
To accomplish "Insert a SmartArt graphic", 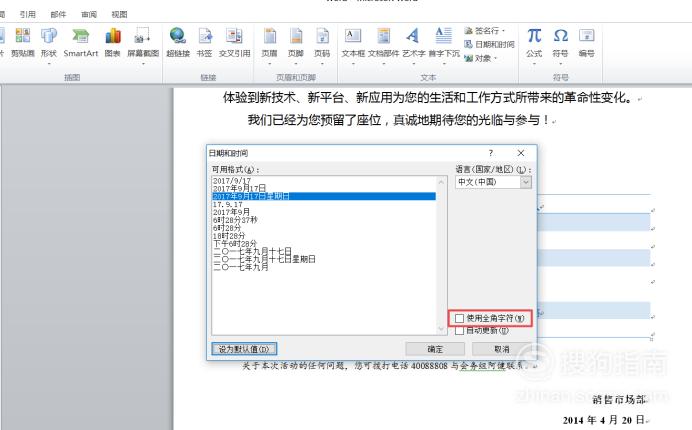I will click(x=81, y=43).
